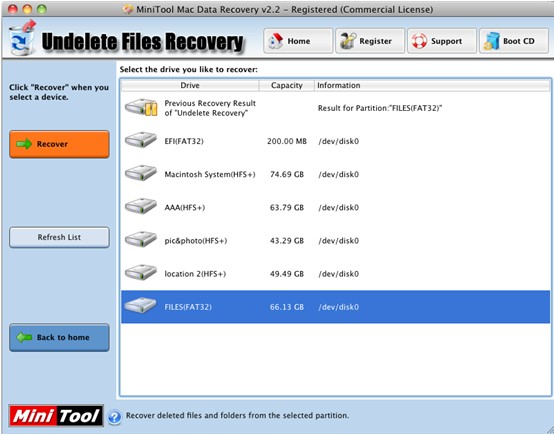Select the Previous Recovery Result entry

210,108
